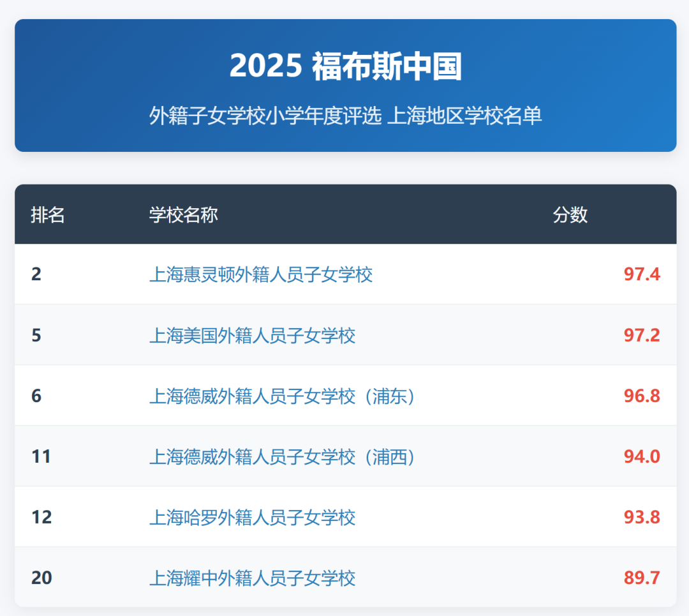
Task: Click rank number 6 in 德威浦东 row
Action: [x=36, y=396]
